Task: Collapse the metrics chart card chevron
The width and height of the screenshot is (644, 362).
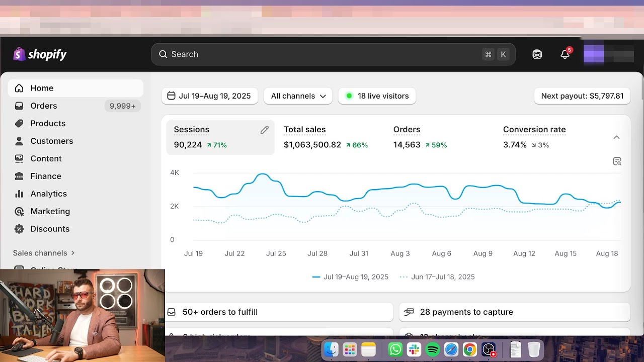Action: pyautogui.click(x=616, y=137)
